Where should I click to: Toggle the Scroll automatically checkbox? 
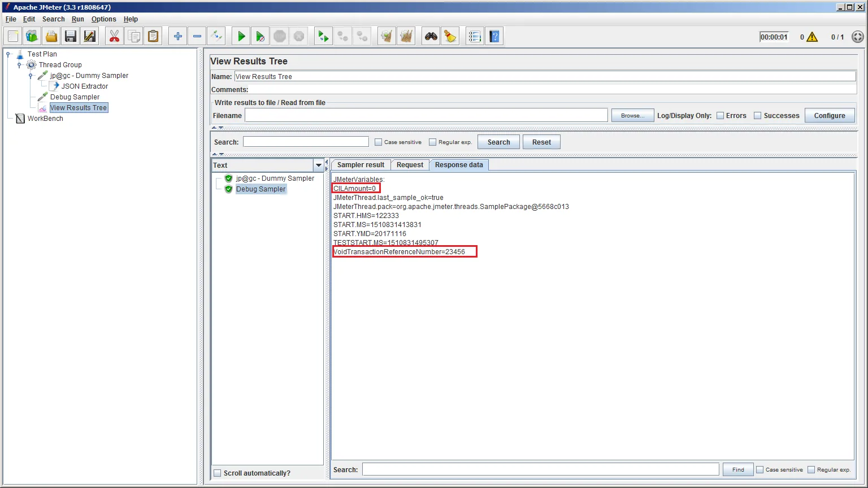pyautogui.click(x=218, y=473)
